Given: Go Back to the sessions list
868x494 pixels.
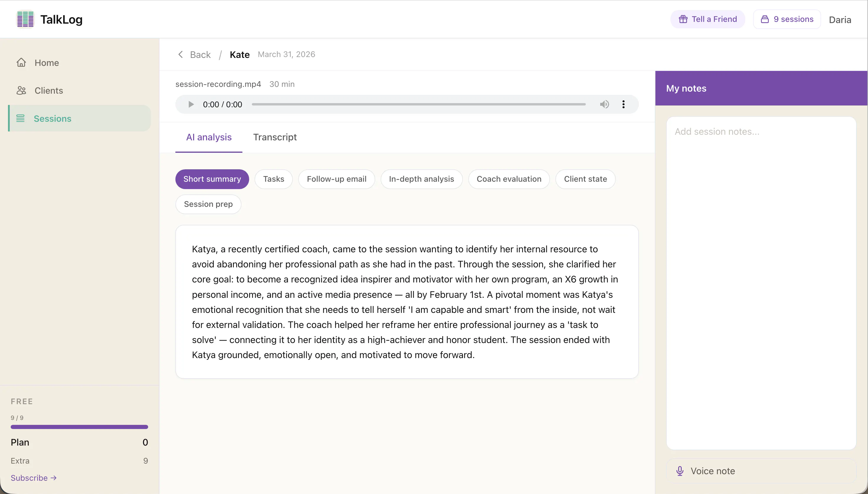Looking at the screenshot, I should [x=194, y=55].
